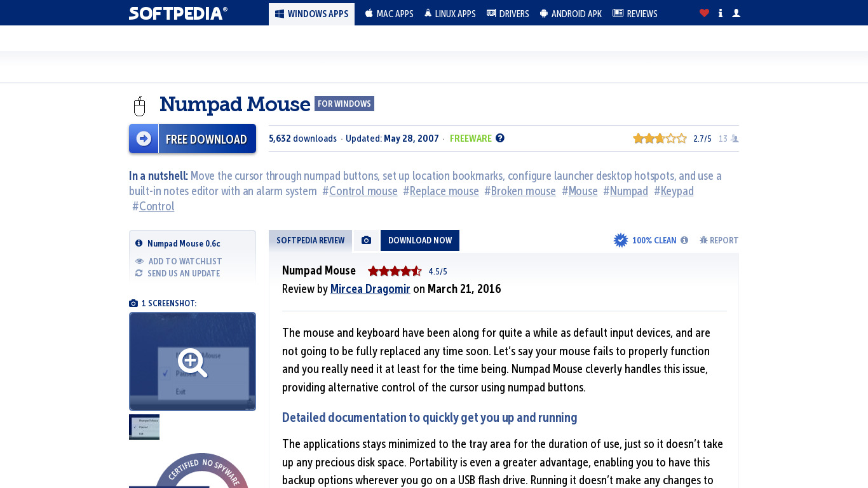The image size is (868, 488).
Task: Add Numpad Mouse to watchlist
Action: 179,261
